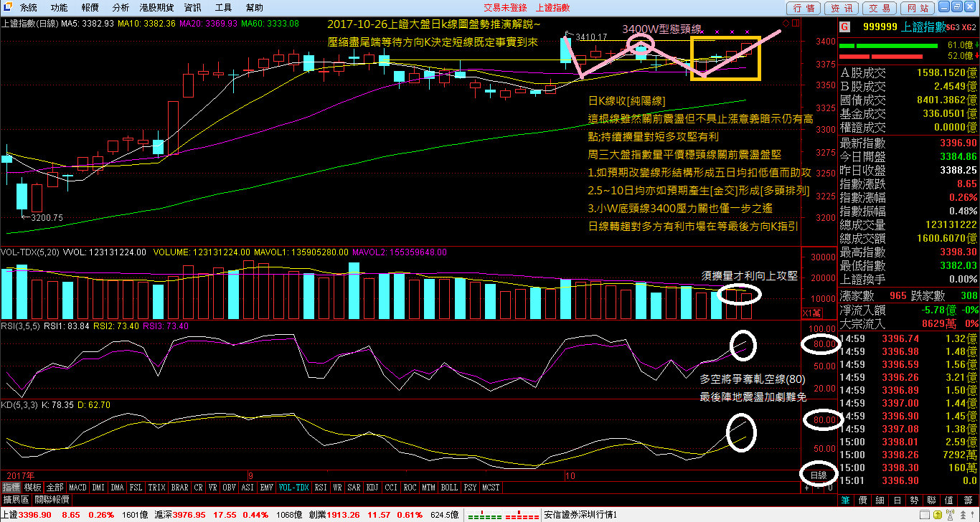Open the 分析 menu

pos(121,8)
